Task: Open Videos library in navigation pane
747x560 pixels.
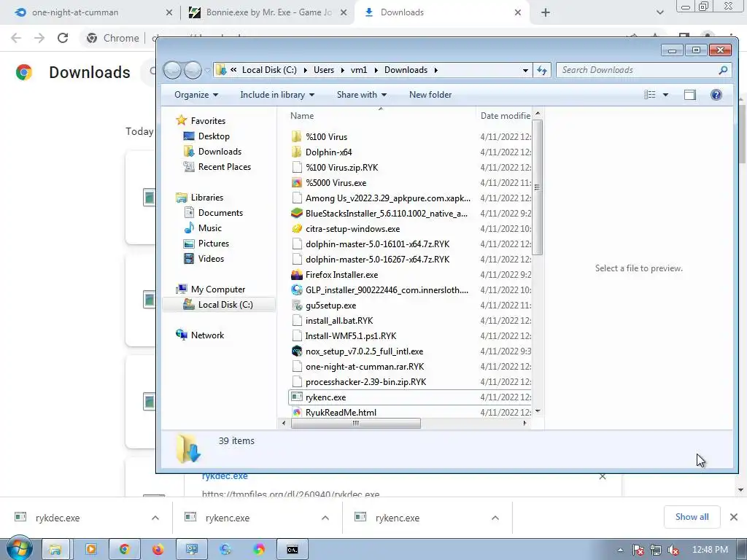Action: [x=211, y=259]
